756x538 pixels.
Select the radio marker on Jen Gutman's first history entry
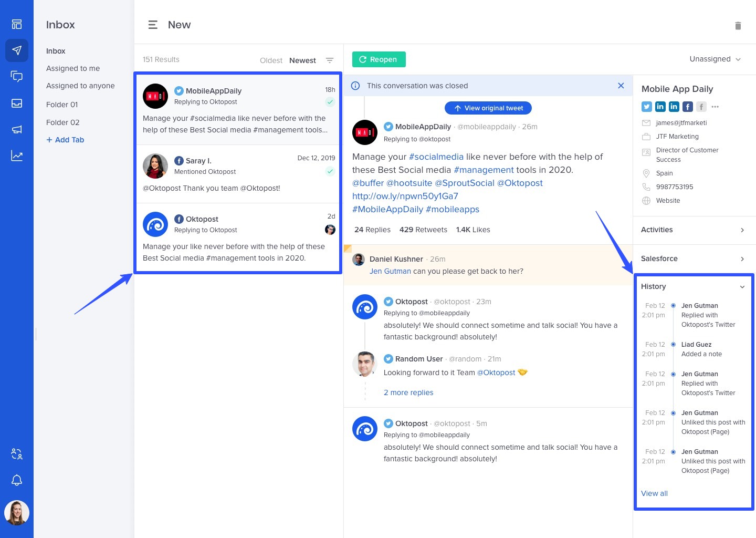click(674, 305)
